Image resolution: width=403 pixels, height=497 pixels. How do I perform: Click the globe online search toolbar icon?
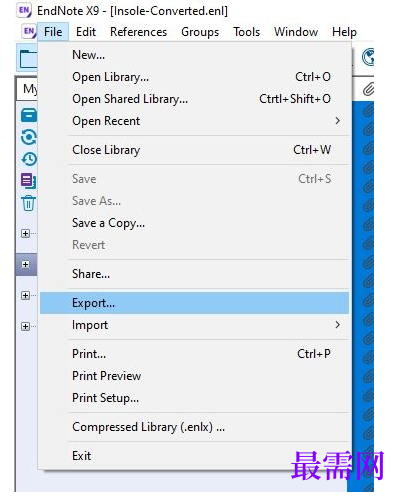pyautogui.click(x=368, y=57)
